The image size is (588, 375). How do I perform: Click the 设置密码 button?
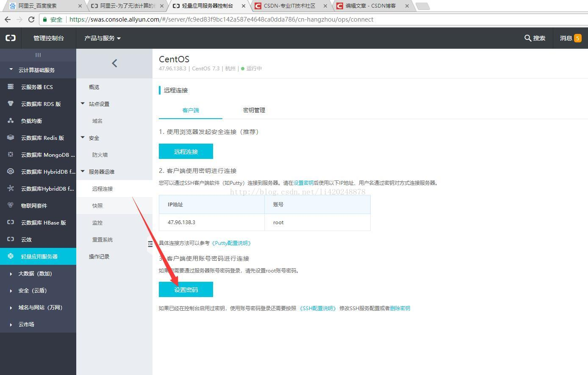(186, 289)
